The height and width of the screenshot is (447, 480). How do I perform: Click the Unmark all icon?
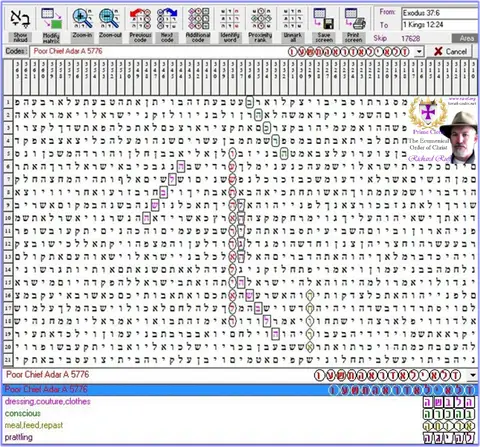pyautogui.click(x=293, y=18)
